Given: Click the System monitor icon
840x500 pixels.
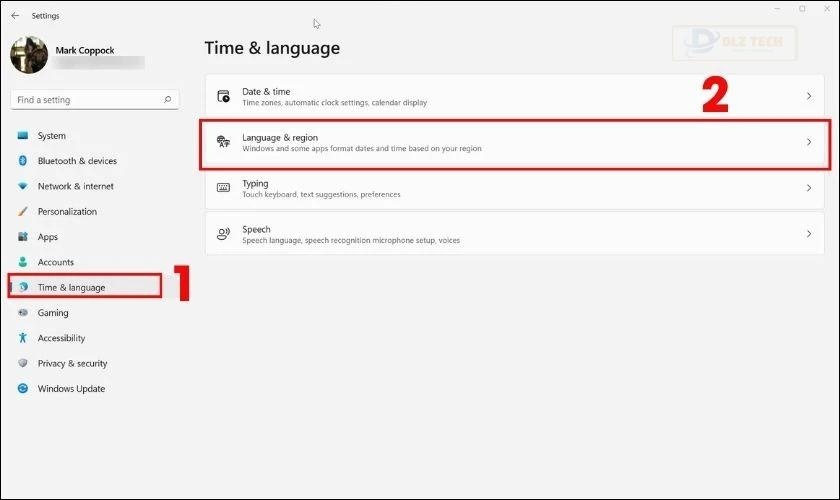Looking at the screenshot, I should 22,136.
